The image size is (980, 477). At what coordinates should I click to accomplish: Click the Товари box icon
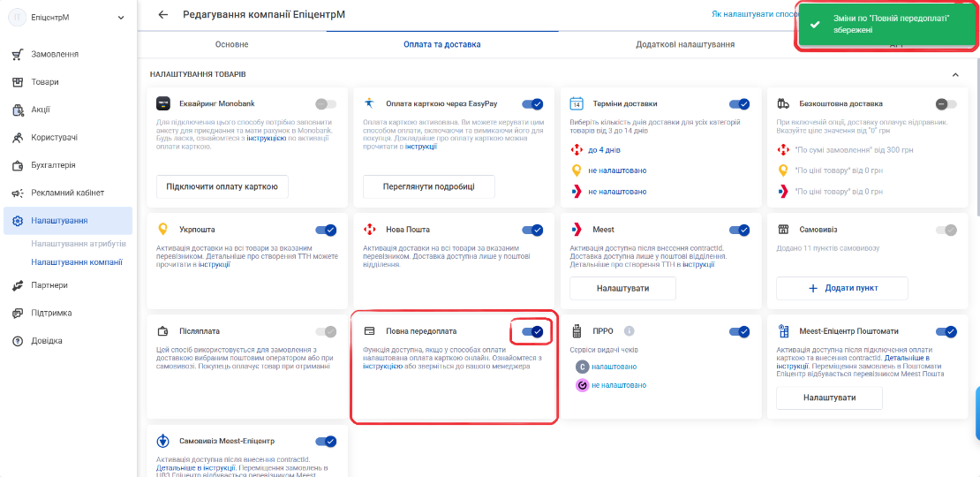[x=18, y=82]
